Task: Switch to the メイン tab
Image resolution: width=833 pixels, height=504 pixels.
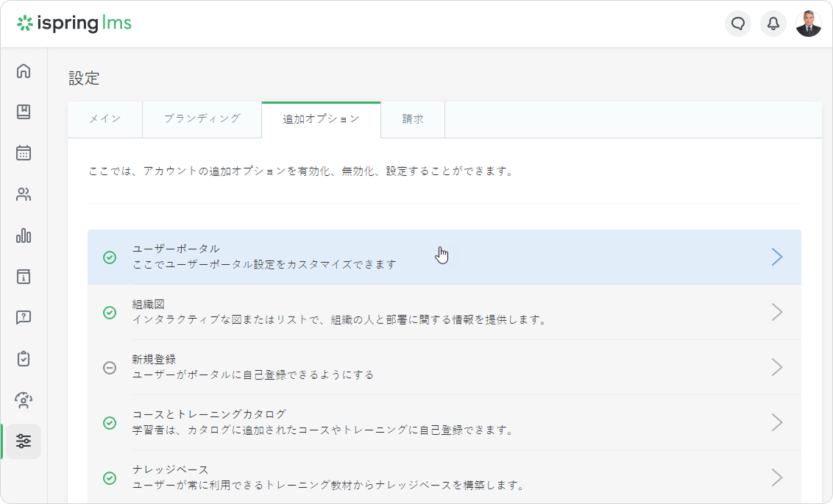Action: (104, 119)
